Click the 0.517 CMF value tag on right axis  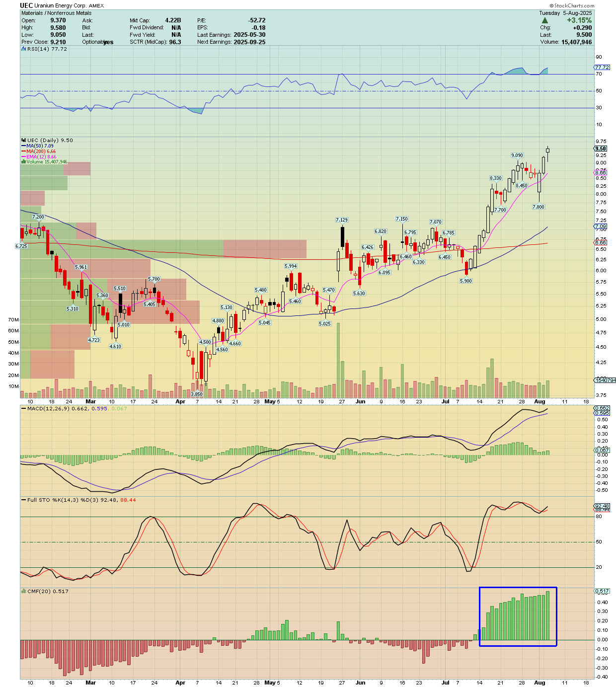coord(602,591)
